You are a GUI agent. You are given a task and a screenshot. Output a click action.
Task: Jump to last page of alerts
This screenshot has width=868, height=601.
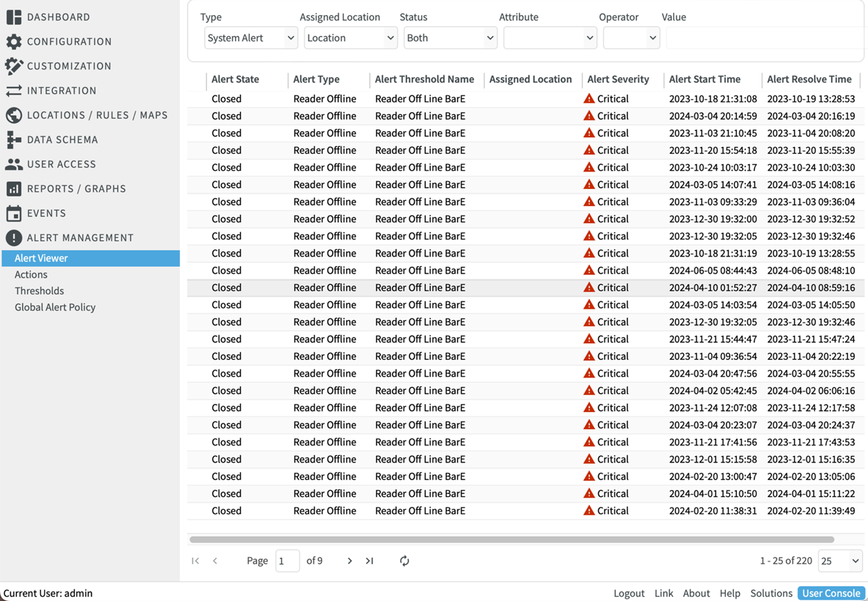click(x=370, y=561)
